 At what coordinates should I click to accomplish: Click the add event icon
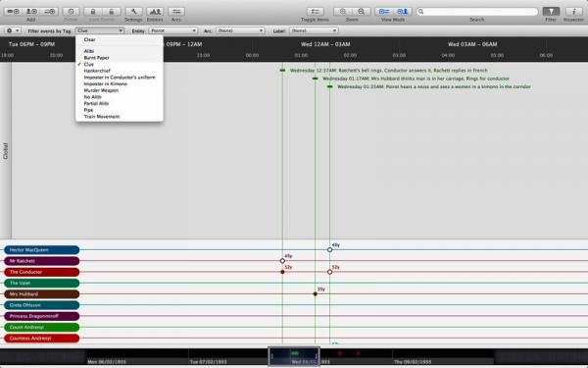point(13,12)
